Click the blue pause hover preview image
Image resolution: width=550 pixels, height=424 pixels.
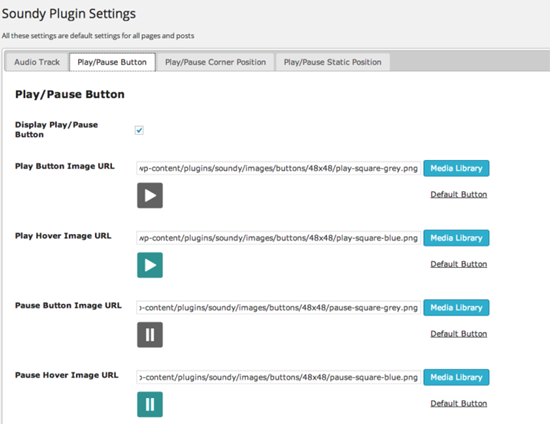pos(150,404)
